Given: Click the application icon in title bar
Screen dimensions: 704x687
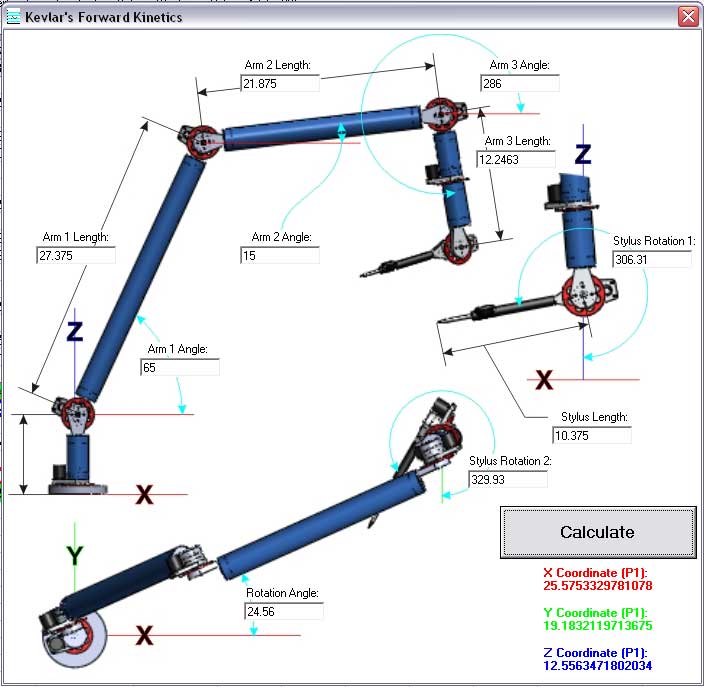Looking at the screenshot, I should coord(13,17).
